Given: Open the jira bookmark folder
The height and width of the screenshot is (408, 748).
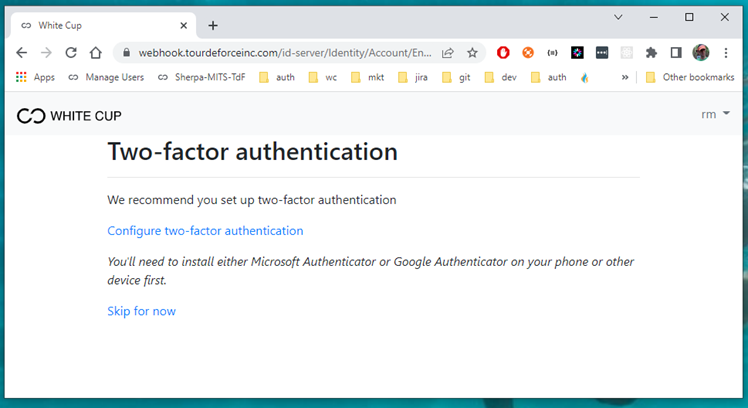Looking at the screenshot, I should [413, 77].
